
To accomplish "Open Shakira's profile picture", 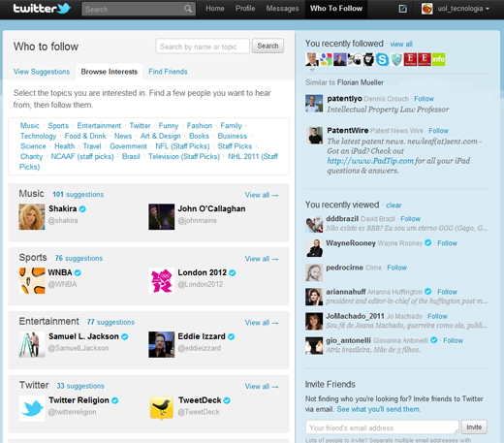I will (x=32, y=217).
